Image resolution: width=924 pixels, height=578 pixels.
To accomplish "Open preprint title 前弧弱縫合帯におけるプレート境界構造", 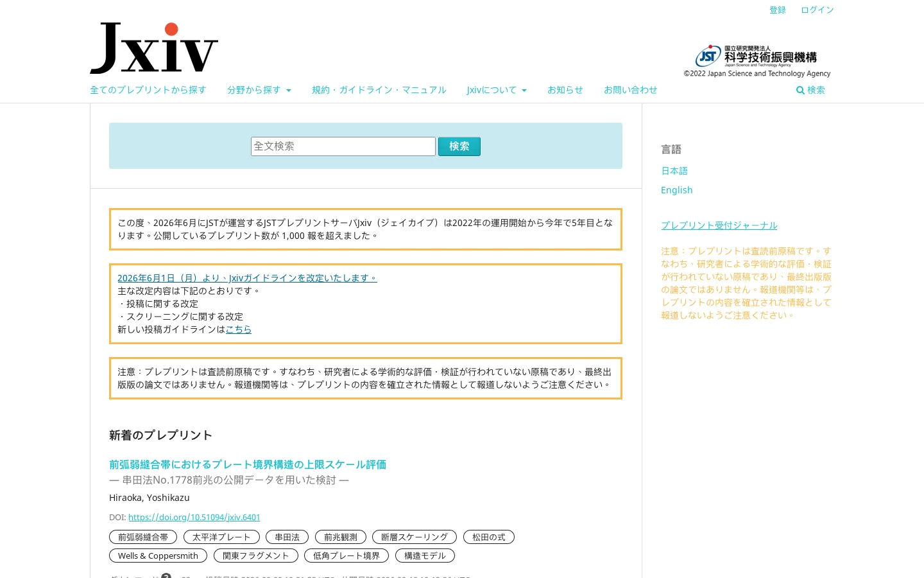I will (248, 464).
